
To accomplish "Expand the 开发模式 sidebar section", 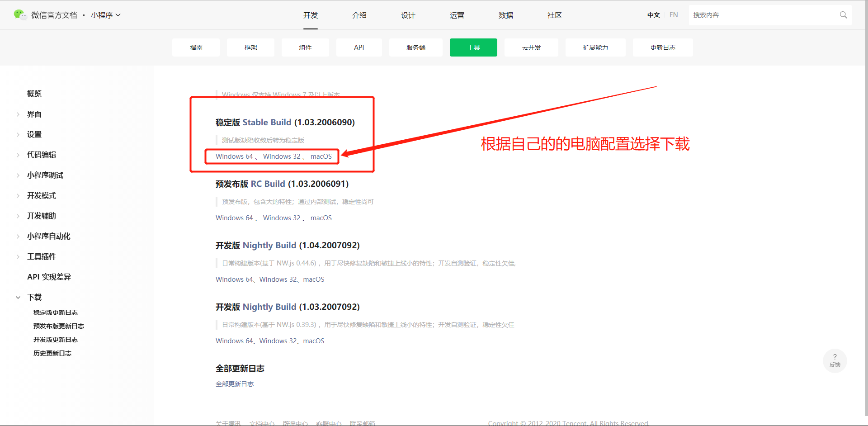I will [18, 196].
